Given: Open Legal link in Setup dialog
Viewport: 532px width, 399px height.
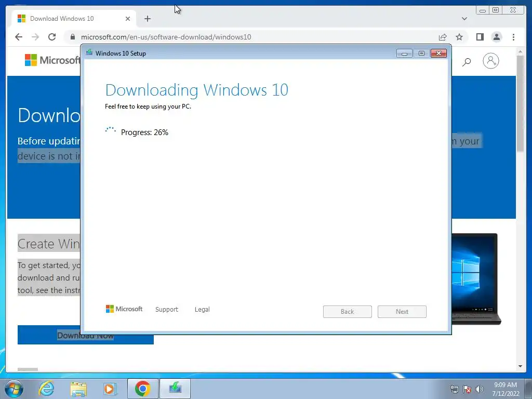Looking at the screenshot, I should pos(202,310).
